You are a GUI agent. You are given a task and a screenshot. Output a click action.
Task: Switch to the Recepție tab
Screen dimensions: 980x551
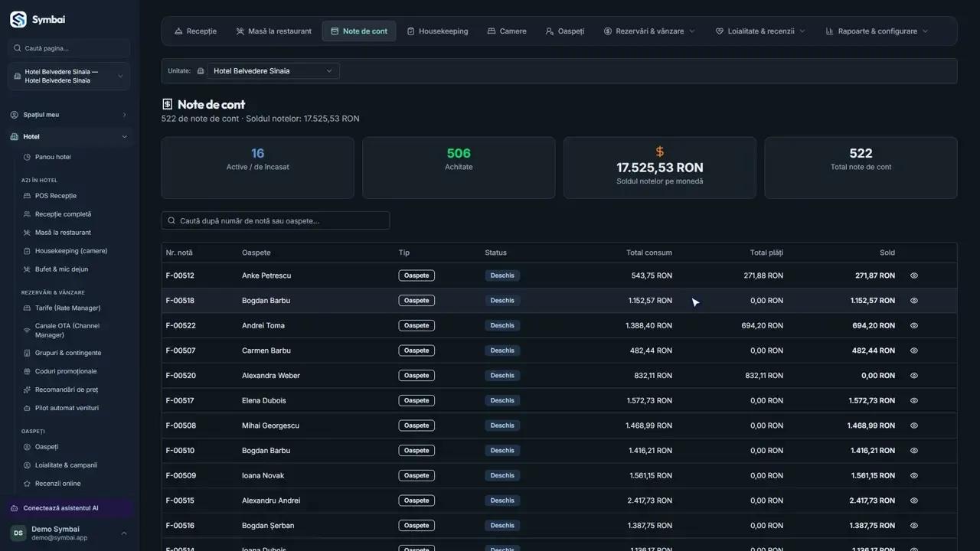(x=195, y=31)
